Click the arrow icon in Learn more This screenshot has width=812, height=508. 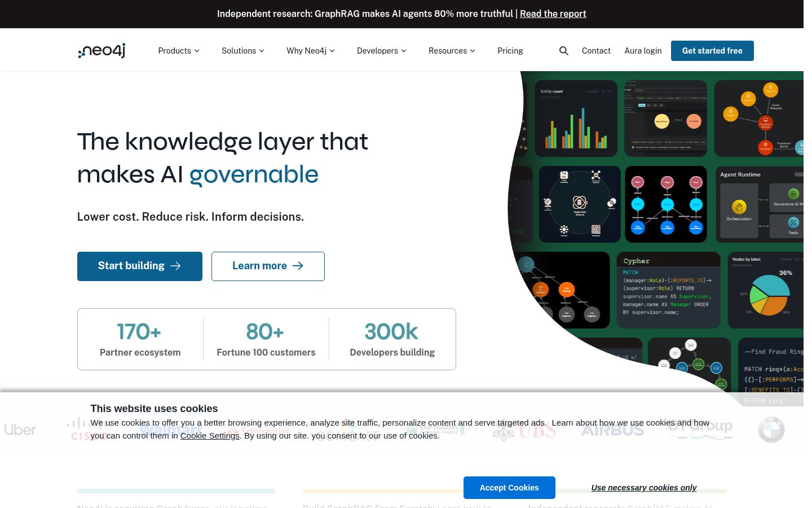298,266
